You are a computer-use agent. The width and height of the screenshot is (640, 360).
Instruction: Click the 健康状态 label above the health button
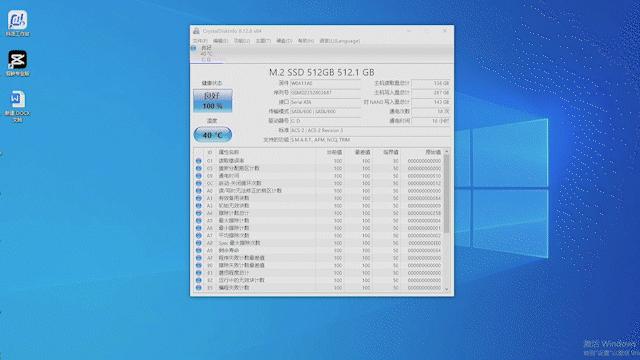click(212, 83)
